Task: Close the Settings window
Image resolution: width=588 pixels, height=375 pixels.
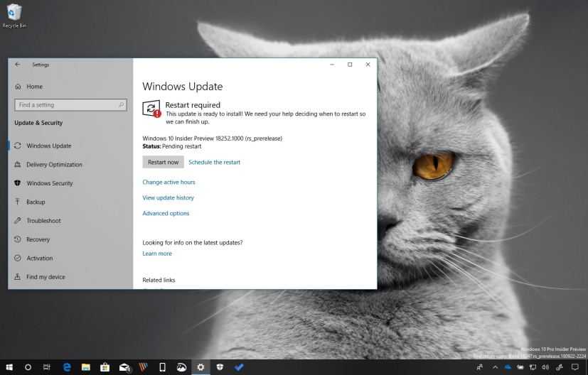Action: point(368,65)
